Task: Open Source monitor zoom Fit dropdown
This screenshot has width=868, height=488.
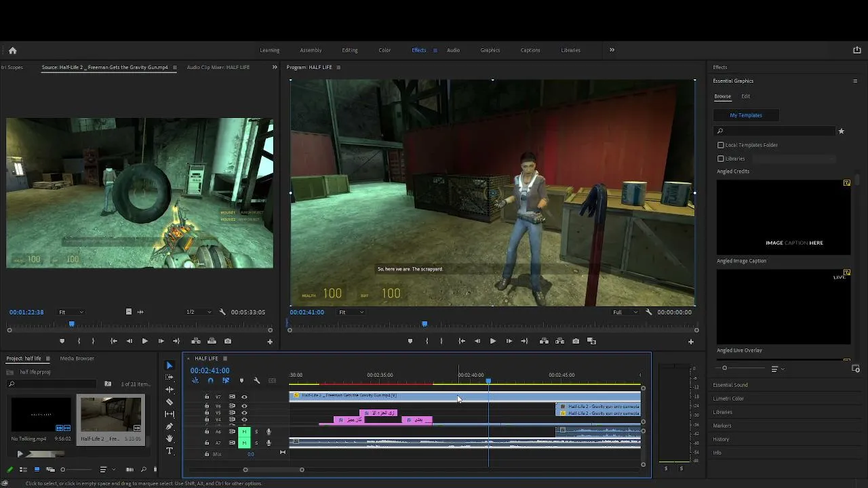Action: point(71,312)
